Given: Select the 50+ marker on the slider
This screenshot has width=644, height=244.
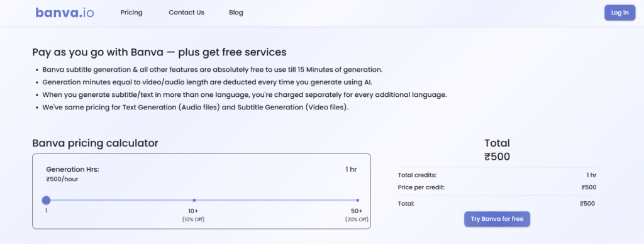Looking at the screenshot, I should click(358, 200).
